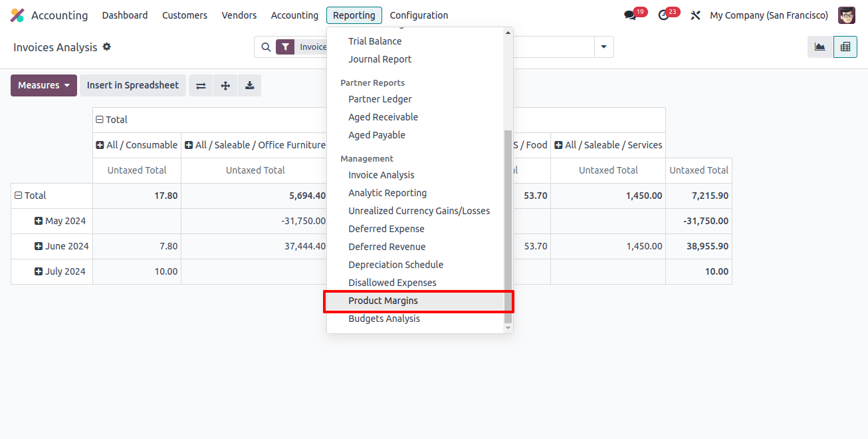868x439 pixels.
Task: Click the 38,955.90 June total cell
Action: click(x=699, y=246)
